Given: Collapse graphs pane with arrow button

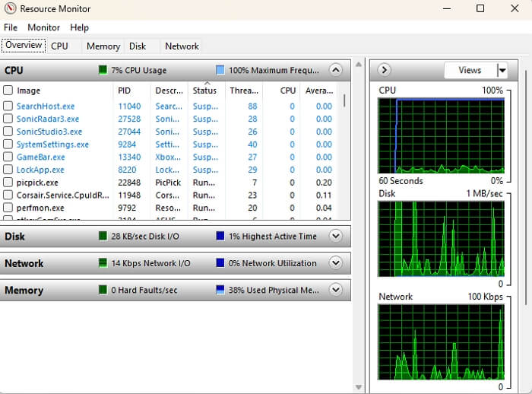Looking at the screenshot, I should [384, 70].
